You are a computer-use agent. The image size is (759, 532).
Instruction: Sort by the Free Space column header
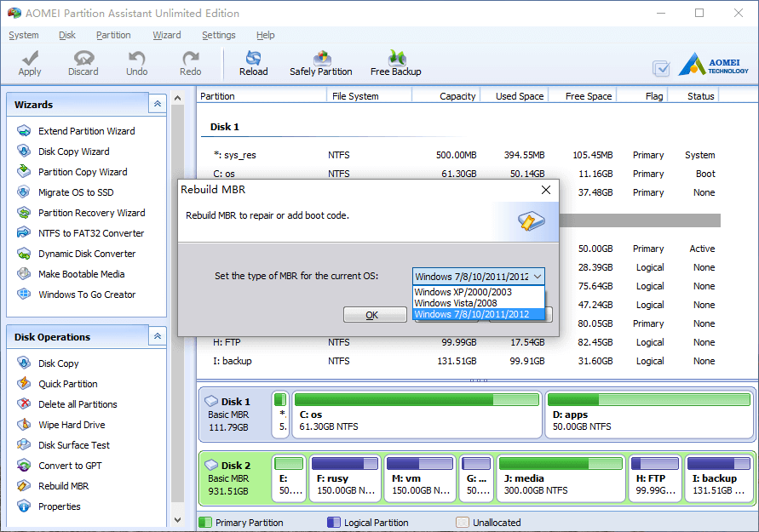(x=583, y=96)
